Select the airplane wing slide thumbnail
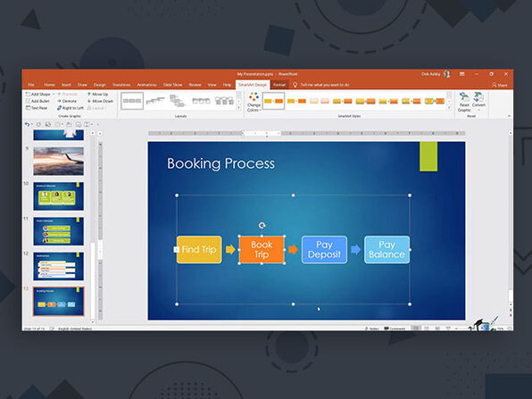Image resolution: width=532 pixels, height=399 pixels. (x=58, y=162)
